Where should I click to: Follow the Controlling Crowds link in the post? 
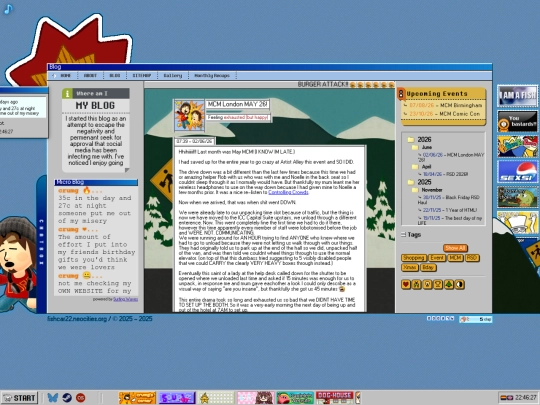[x=288, y=193]
